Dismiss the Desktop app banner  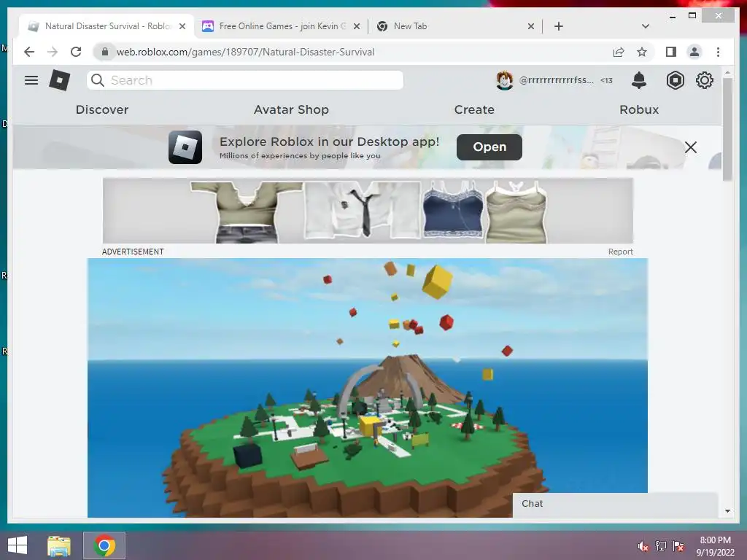click(691, 147)
